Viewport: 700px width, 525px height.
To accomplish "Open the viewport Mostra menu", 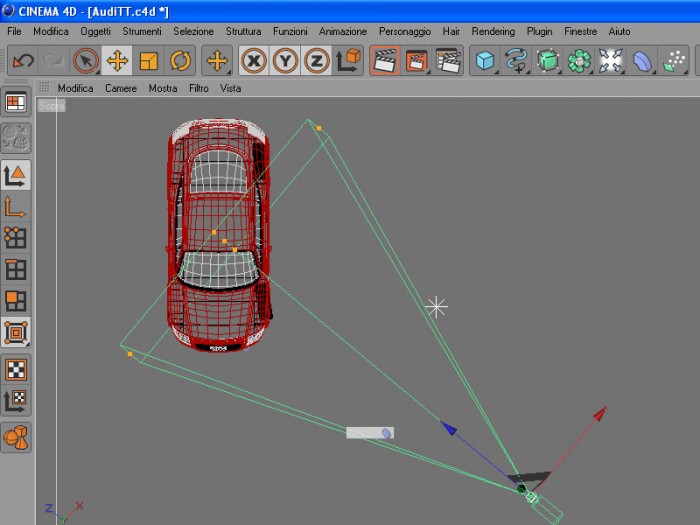I will pos(163,88).
